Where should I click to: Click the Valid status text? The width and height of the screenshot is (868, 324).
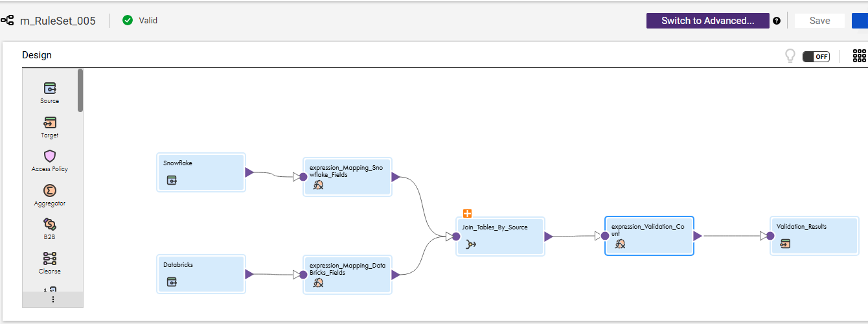tap(148, 21)
